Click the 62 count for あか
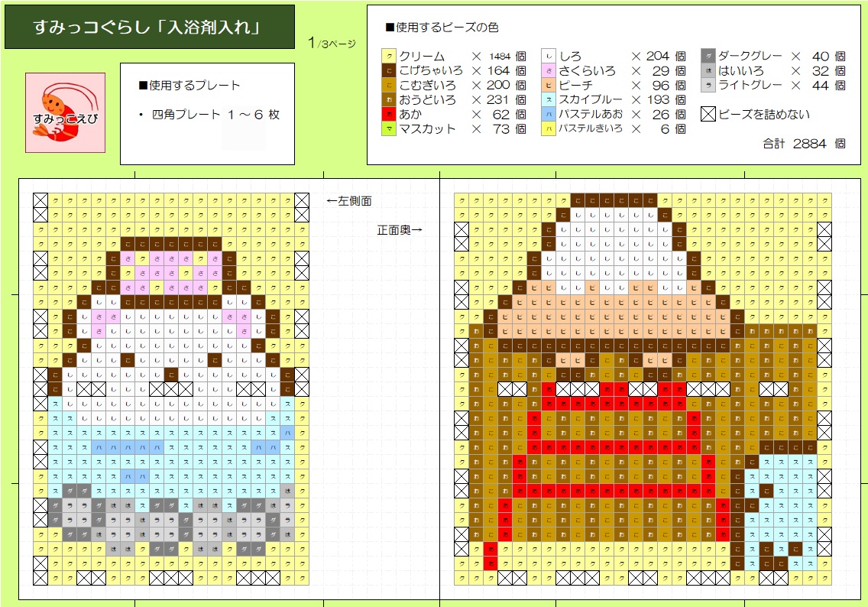Image resolution: width=868 pixels, height=607 pixels. (x=501, y=114)
